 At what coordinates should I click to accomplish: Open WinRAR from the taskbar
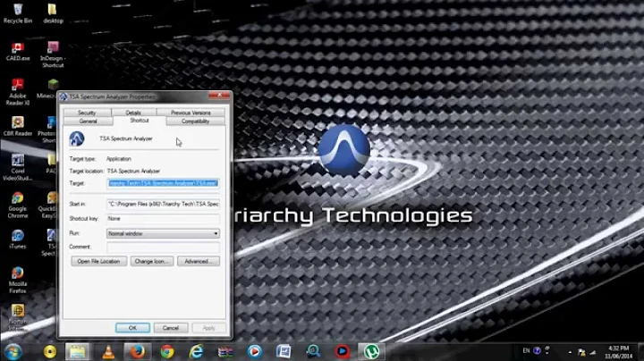coord(225,352)
